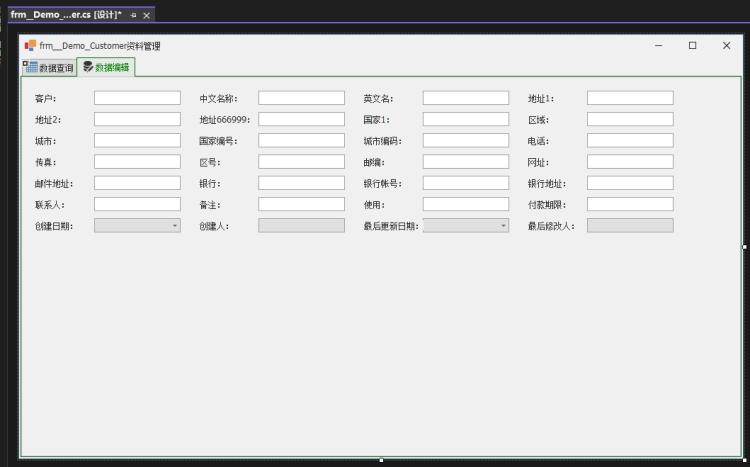Focus the 付款期限 input field
This screenshot has width=750, height=467.
tap(630, 204)
